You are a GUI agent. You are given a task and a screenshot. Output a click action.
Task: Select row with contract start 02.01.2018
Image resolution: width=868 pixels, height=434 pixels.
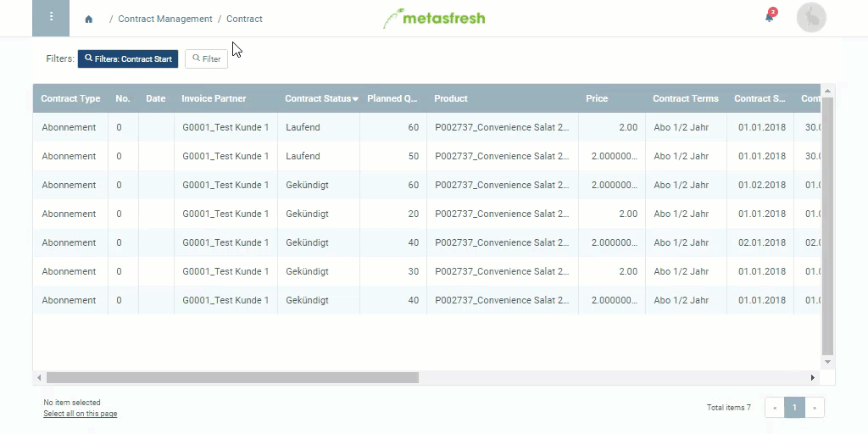click(x=427, y=242)
